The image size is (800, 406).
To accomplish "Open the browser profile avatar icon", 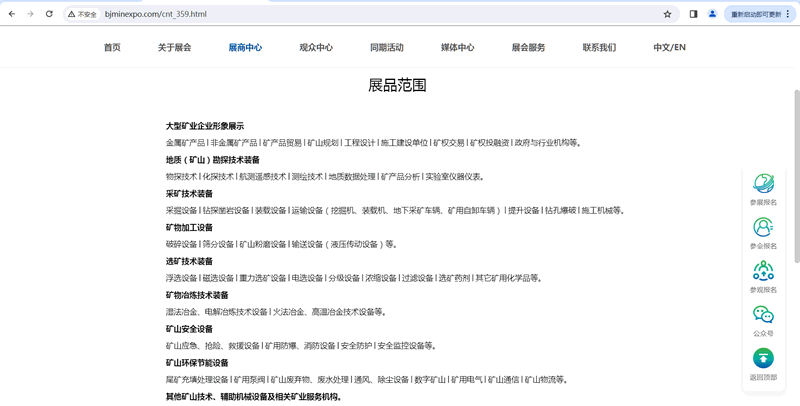I will pos(712,14).
